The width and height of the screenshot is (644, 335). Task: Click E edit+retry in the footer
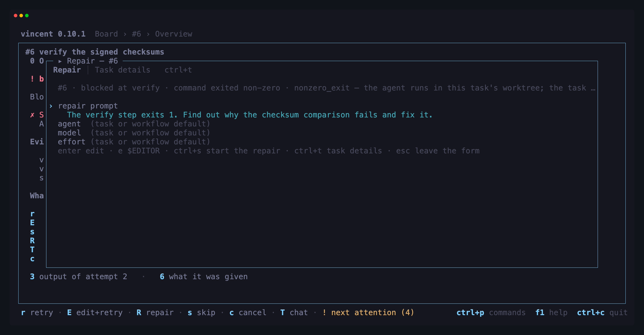click(95, 312)
